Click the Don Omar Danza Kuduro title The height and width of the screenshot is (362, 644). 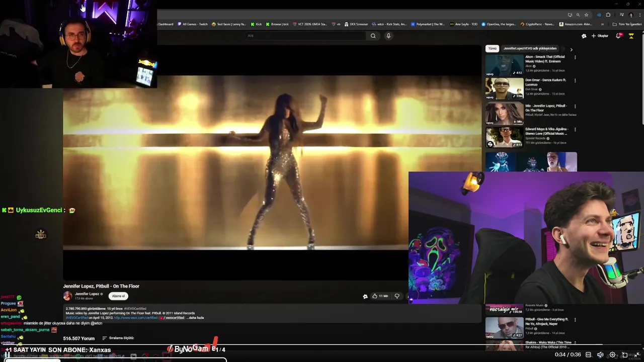click(545, 82)
